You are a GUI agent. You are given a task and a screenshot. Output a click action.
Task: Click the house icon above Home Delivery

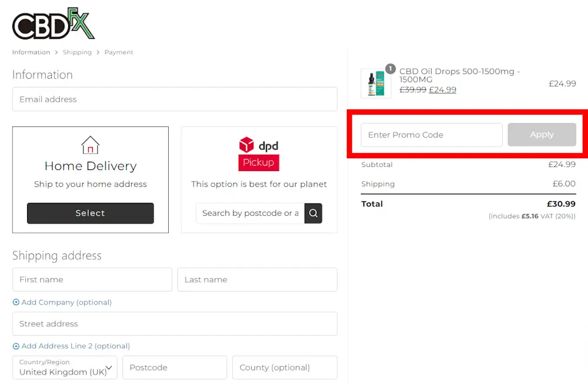(91, 145)
